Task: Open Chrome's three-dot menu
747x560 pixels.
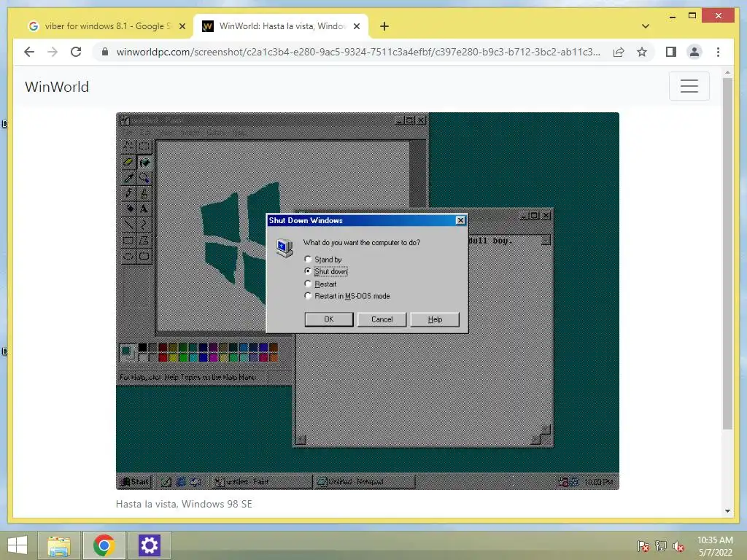Action: click(718, 52)
